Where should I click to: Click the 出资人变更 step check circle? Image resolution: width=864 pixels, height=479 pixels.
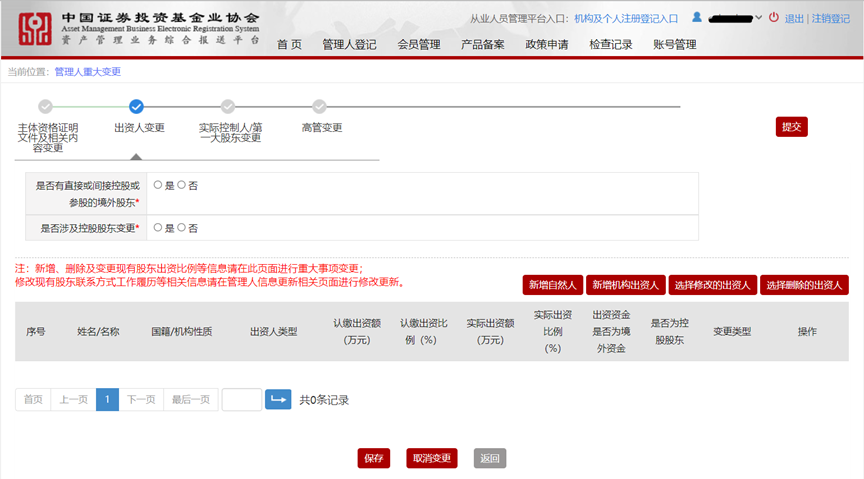(136, 106)
